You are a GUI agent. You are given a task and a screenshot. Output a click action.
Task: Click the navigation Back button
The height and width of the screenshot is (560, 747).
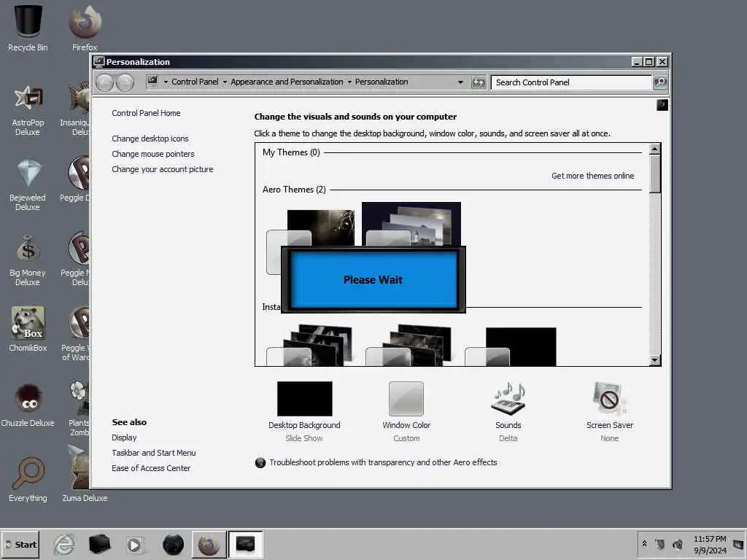(105, 83)
